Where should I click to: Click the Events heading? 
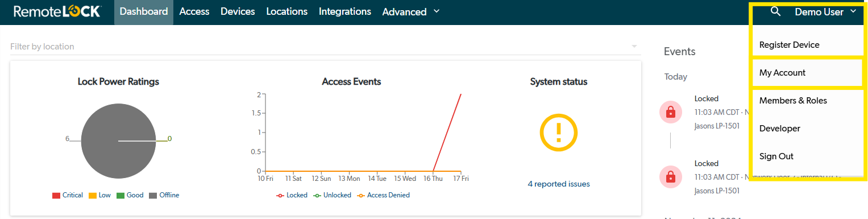[x=679, y=51]
